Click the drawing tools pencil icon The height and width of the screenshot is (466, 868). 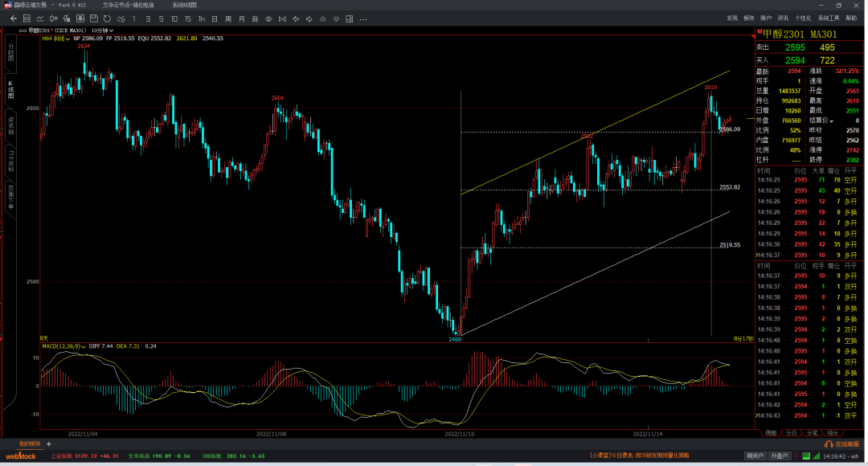[67, 18]
